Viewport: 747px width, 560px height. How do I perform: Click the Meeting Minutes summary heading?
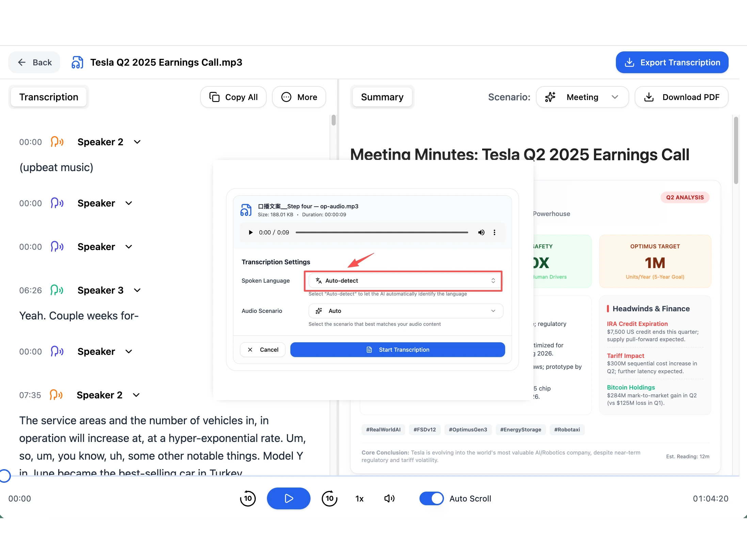tap(520, 154)
